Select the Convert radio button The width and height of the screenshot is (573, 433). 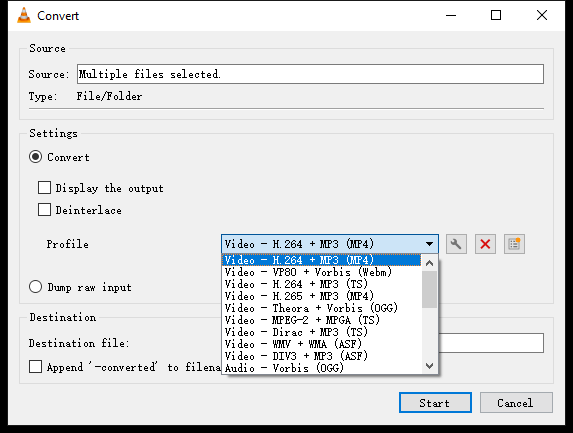click(x=35, y=157)
